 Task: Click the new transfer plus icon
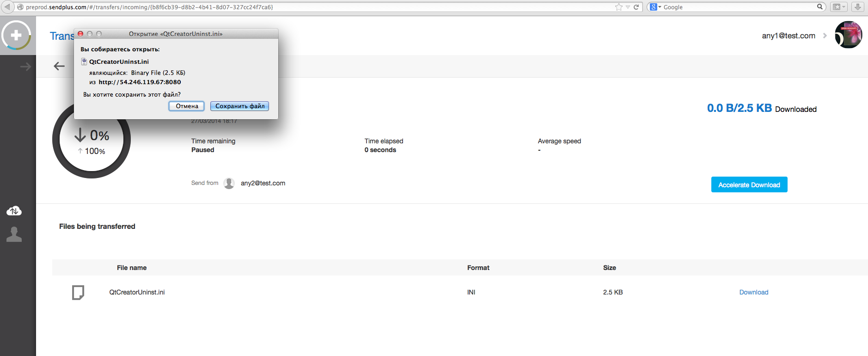[16, 36]
